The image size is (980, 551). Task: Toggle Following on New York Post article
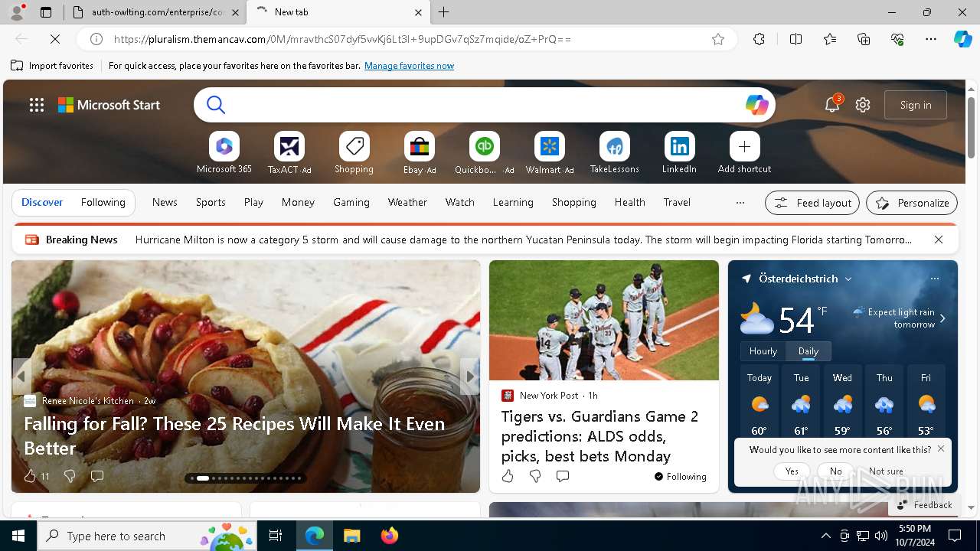[x=681, y=476]
